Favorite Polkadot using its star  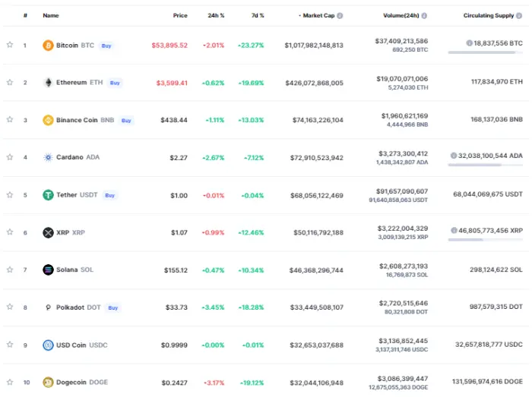tap(10, 307)
